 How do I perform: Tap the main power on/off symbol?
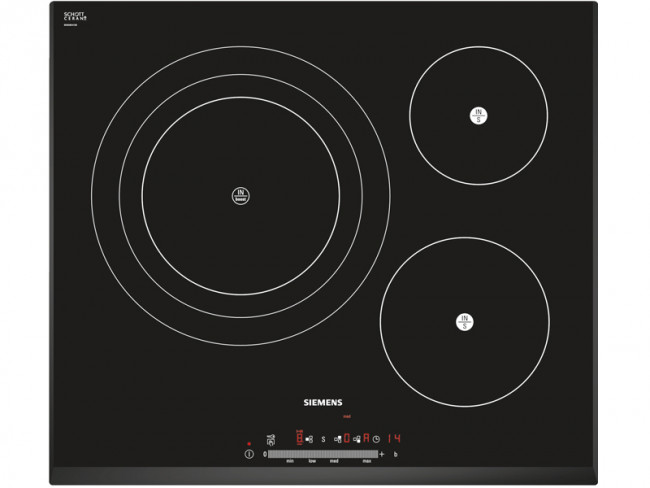tap(249, 454)
